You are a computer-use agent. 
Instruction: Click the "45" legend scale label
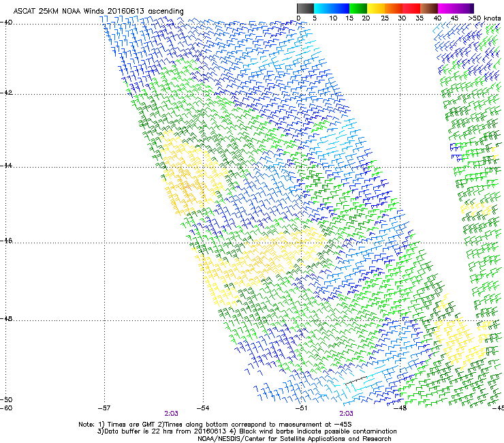(454, 18)
